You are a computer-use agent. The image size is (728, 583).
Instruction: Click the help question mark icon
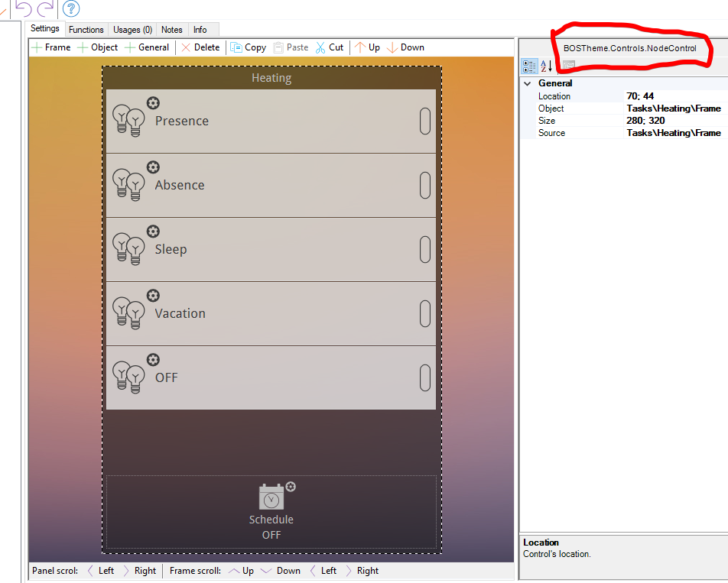coord(71,9)
